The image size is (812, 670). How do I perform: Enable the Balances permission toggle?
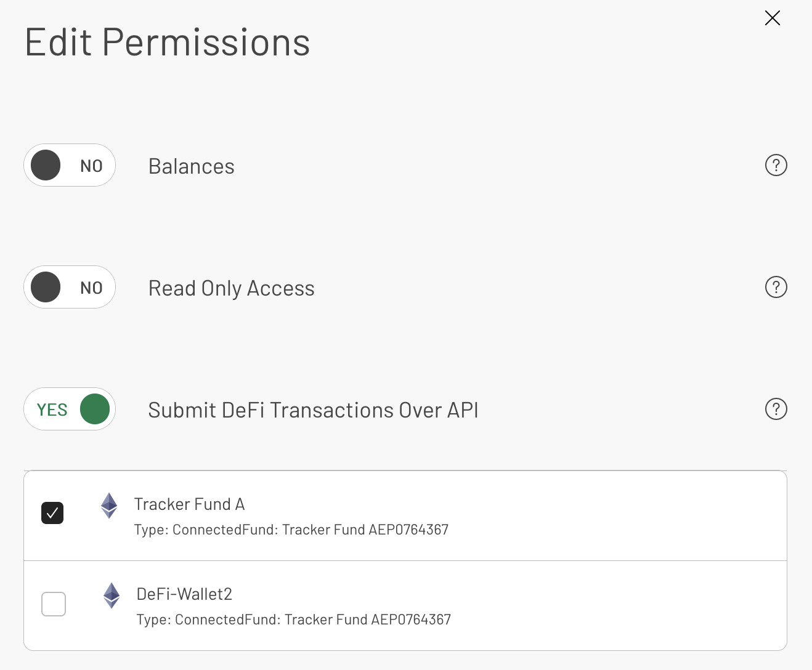(x=70, y=165)
